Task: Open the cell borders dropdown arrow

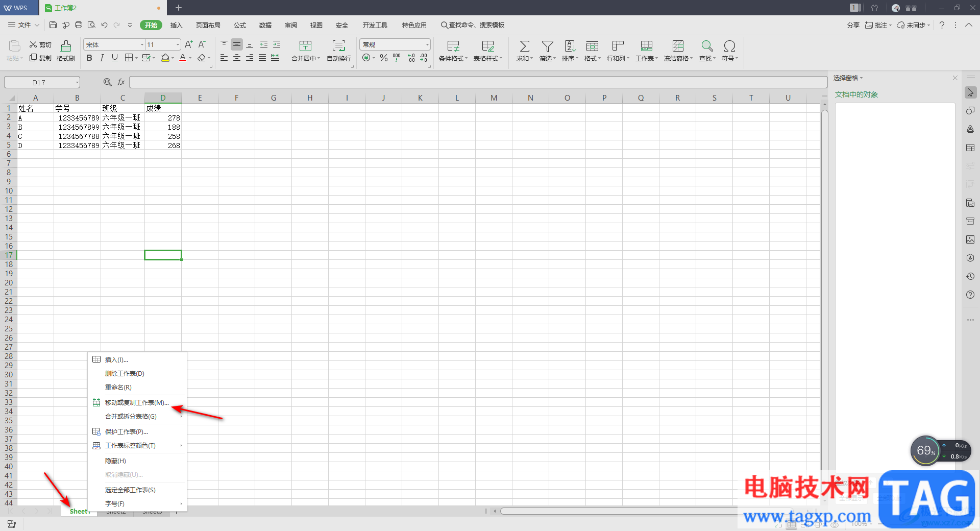Action: pyautogui.click(x=136, y=58)
